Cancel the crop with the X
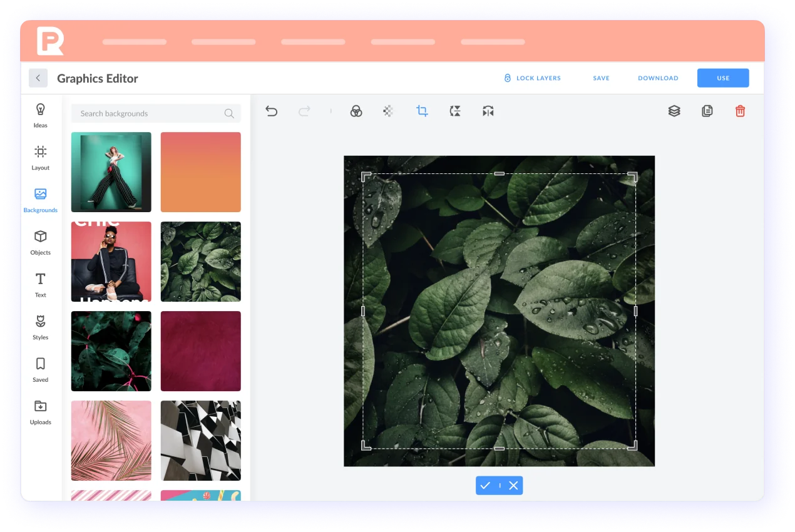The height and width of the screenshot is (532, 795). pyautogui.click(x=513, y=486)
